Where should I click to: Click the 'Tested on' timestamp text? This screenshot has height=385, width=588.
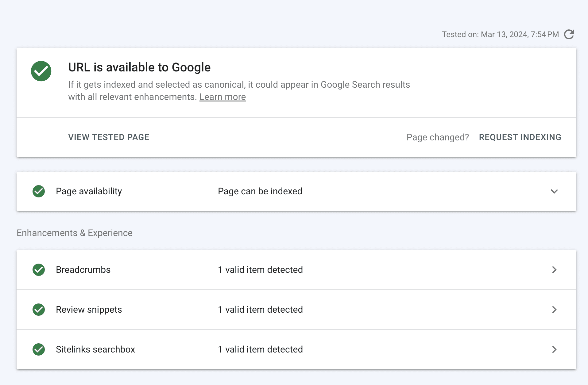[500, 34]
